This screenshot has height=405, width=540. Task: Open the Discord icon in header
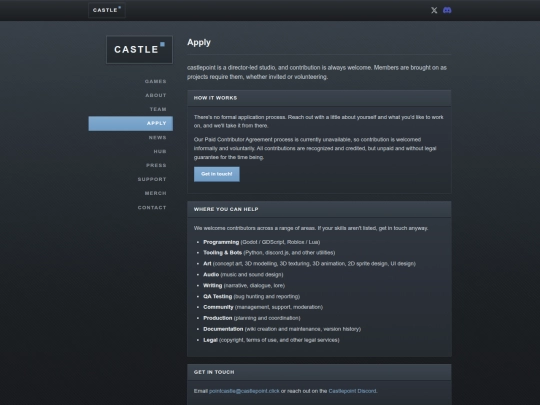tap(447, 10)
